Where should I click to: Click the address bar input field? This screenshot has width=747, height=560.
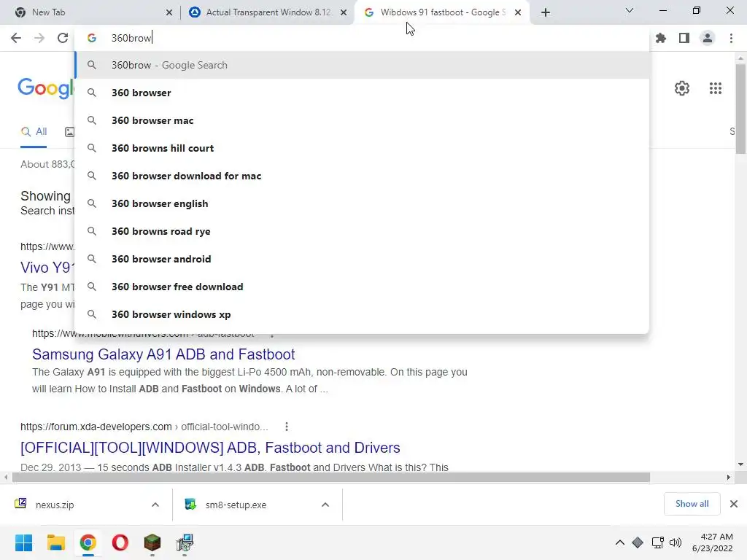coord(362,38)
